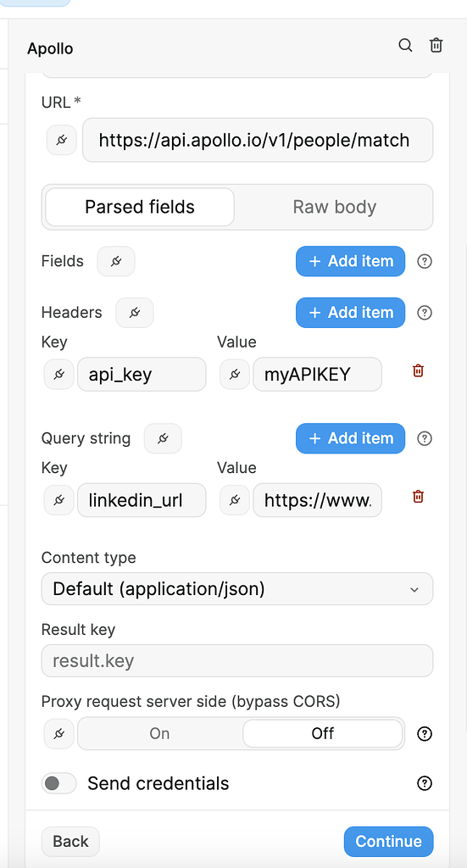Delete the Apollo module with trash icon
This screenshot has height=868, width=467.
(436, 46)
